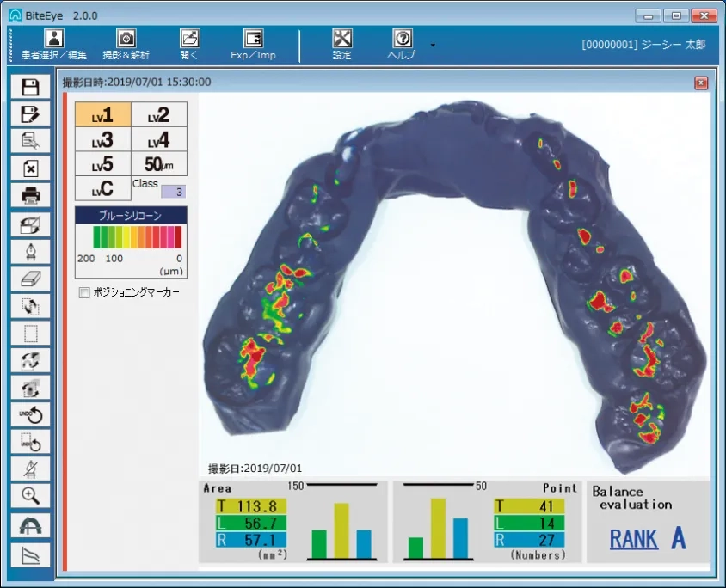The width and height of the screenshot is (726, 588).
Task: Select the dashed rectangle selection tool
Action: [x=31, y=333]
